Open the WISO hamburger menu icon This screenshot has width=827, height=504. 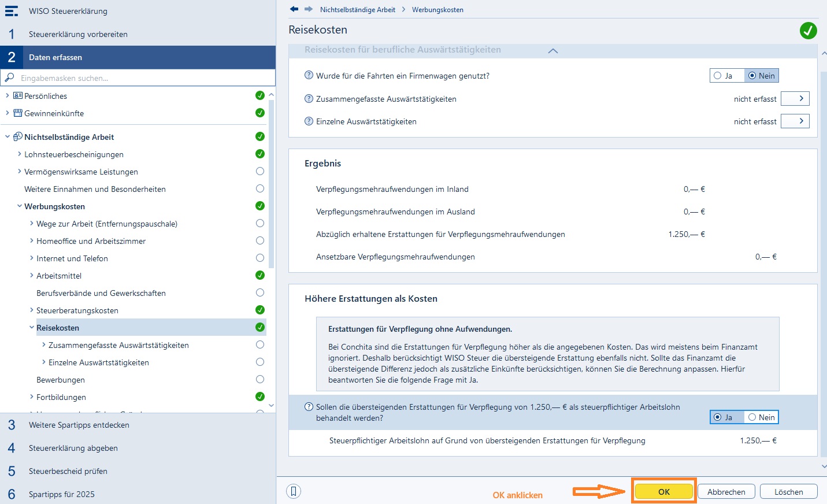pyautogui.click(x=12, y=11)
